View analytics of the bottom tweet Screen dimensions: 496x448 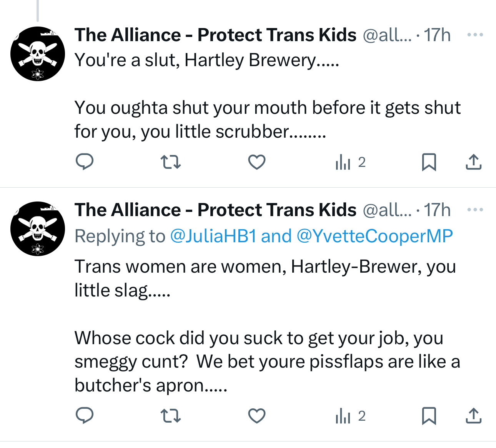(350, 416)
